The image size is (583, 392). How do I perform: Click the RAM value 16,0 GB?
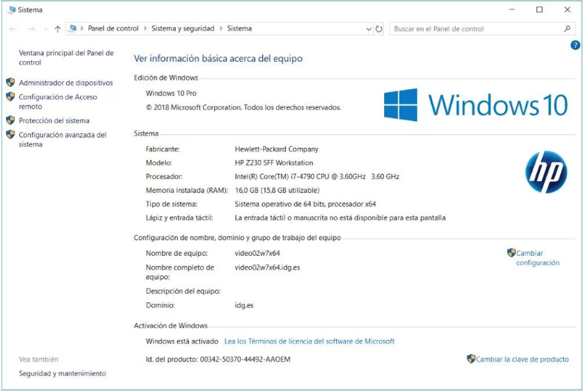pyautogui.click(x=277, y=190)
